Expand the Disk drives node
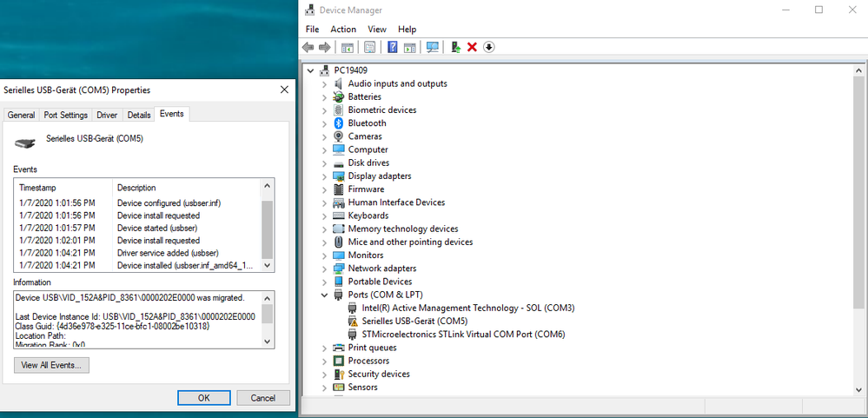Image resolution: width=868 pixels, height=418 pixels. 324,163
